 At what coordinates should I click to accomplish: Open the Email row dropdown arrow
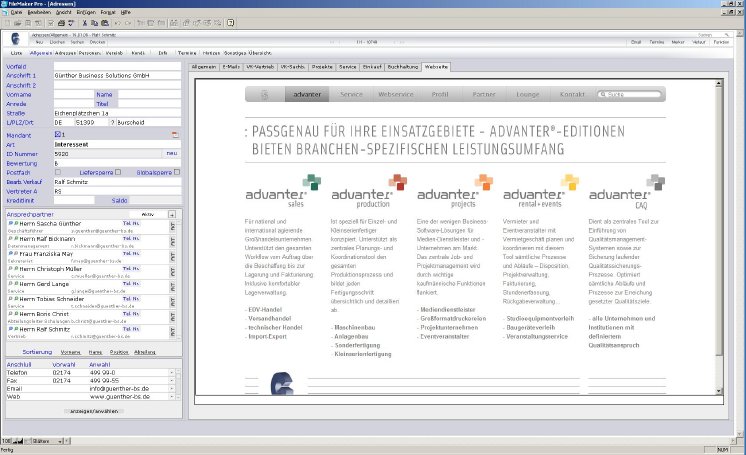[x=172, y=388]
